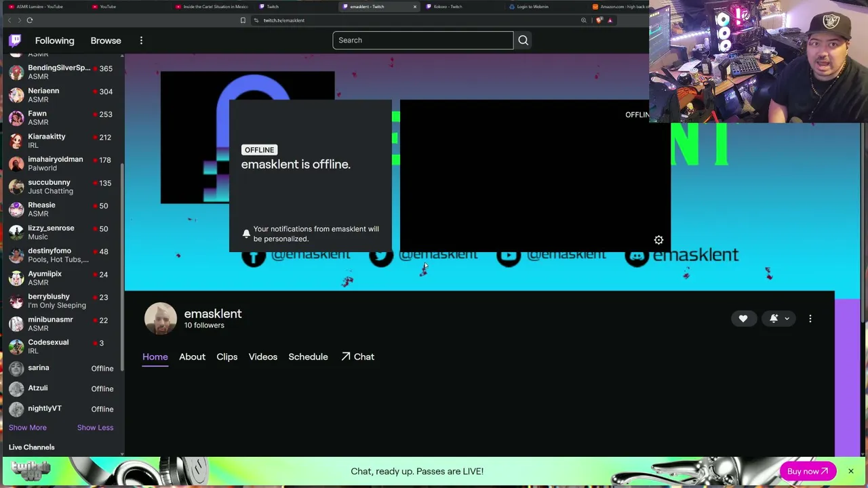
Task: Click Show More in followed channels
Action: tap(28, 428)
